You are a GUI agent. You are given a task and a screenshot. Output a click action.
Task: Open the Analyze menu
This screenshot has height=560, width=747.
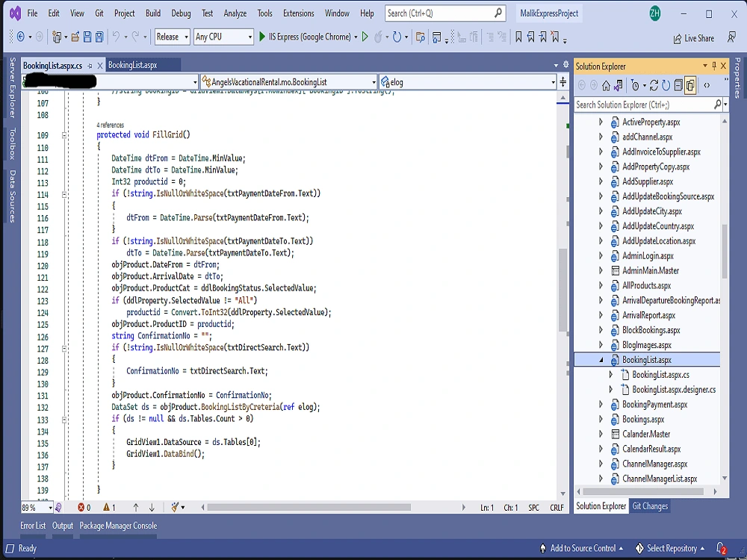[235, 13]
